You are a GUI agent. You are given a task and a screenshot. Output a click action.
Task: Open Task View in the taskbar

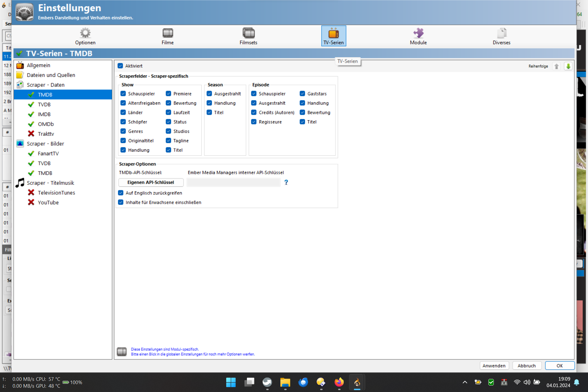(249, 382)
